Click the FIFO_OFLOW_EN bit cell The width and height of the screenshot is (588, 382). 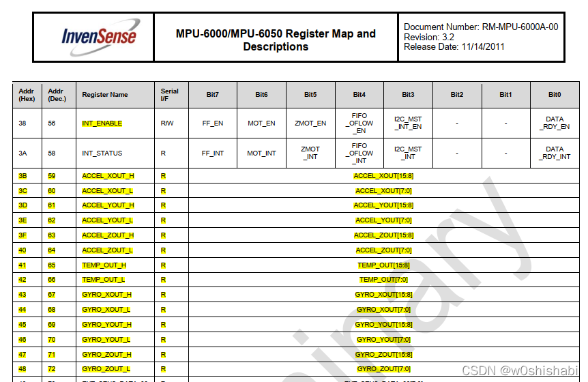(x=359, y=123)
